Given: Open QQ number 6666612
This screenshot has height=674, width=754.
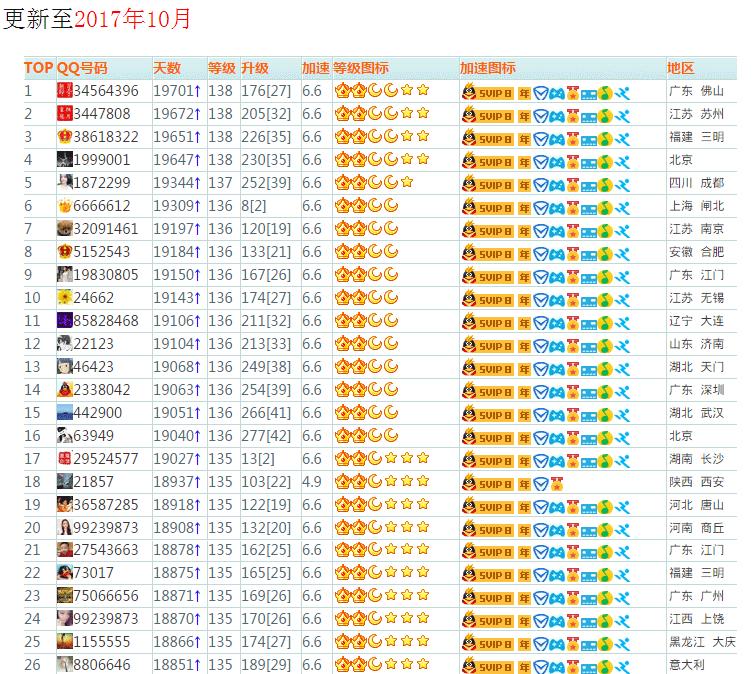Looking at the screenshot, I should (x=102, y=206).
